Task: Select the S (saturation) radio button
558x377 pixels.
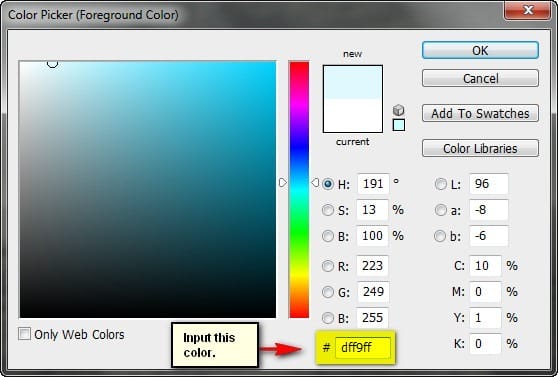Action: click(328, 210)
